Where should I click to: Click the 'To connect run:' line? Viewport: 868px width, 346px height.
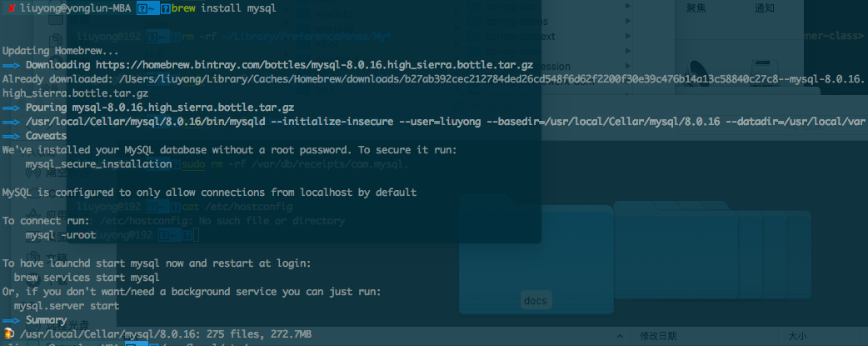point(46,221)
